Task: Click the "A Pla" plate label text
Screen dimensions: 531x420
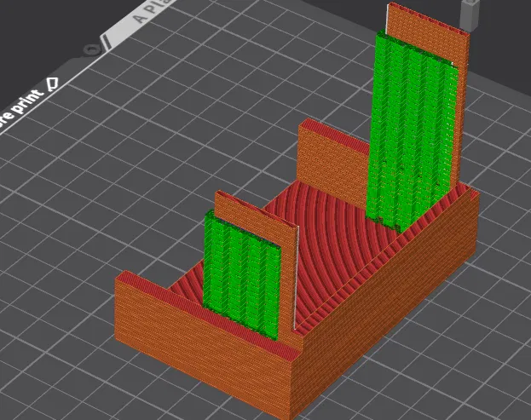Action: pyautogui.click(x=153, y=11)
